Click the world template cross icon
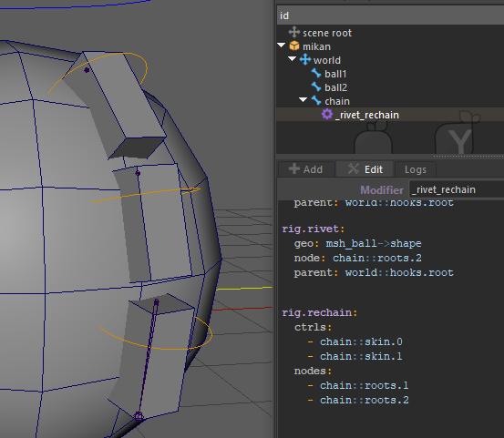The image size is (504, 438). click(305, 60)
